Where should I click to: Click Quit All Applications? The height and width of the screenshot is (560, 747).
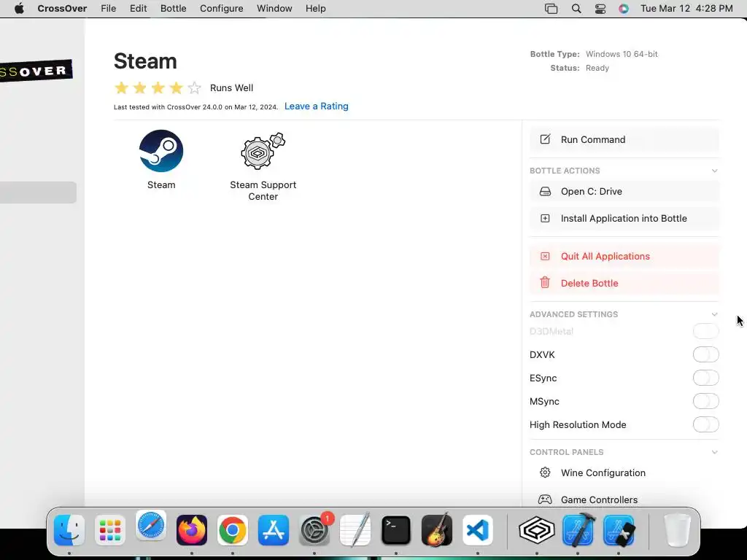tap(624, 256)
